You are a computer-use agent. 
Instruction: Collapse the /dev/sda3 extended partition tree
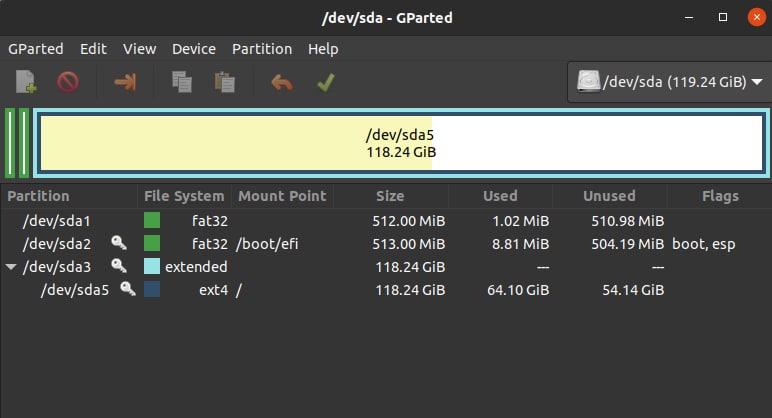click(x=11, y=267)
